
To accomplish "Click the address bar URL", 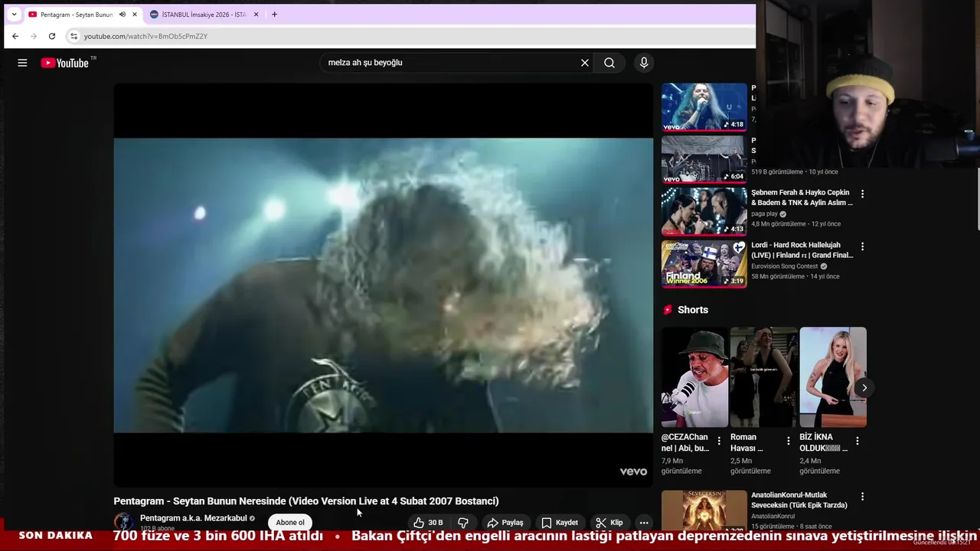I will 145,36.
